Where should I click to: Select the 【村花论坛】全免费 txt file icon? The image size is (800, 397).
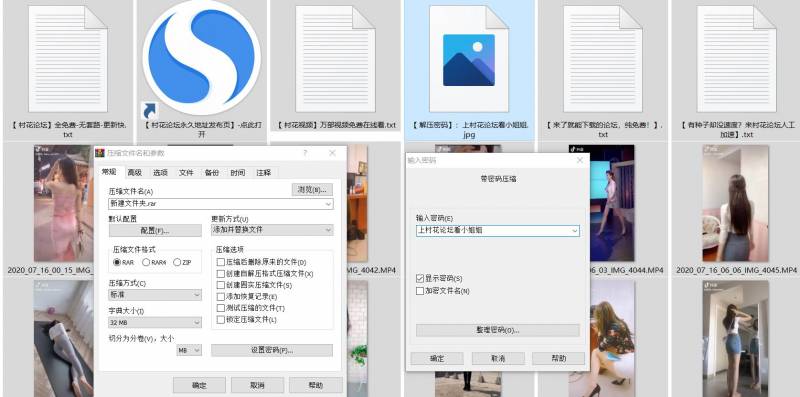point(68,59)
